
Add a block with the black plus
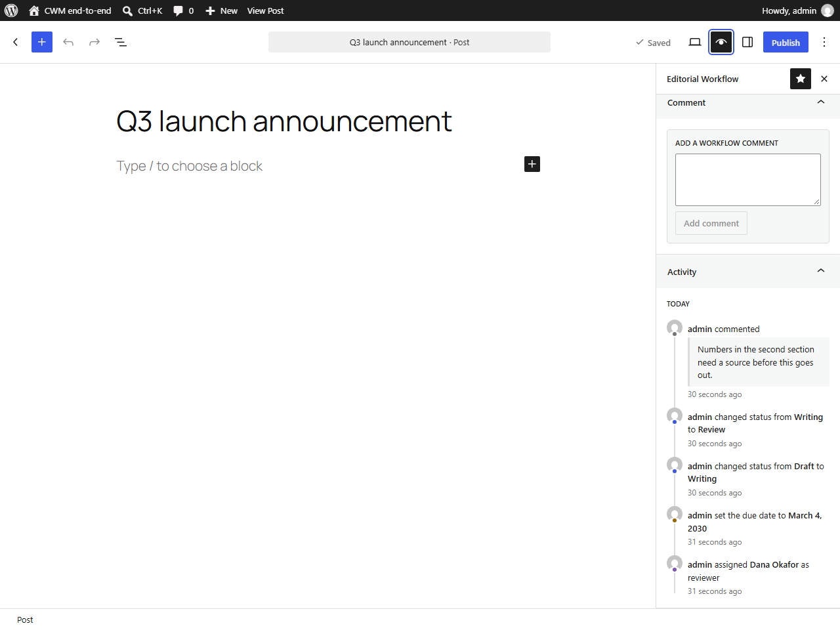(x=532, y=164)
